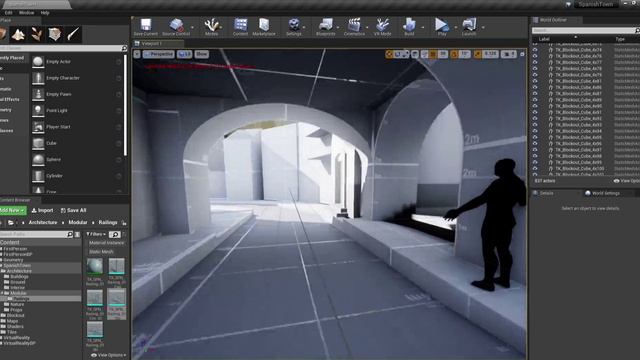Image resolution: width=640 pixels, height=360 pixels.
Task: Click the lock icon beside the Railings breadcrumb
Action: [124, 223]
